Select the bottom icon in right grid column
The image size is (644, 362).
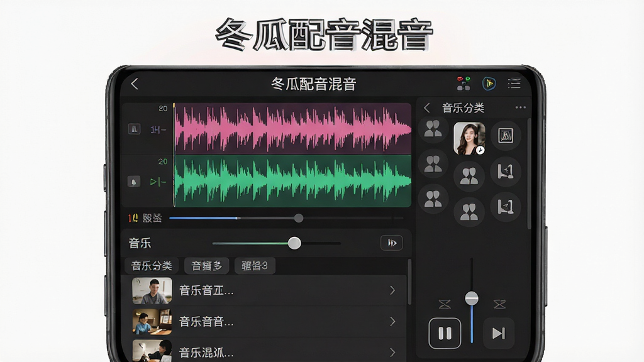tap(506, 207)
